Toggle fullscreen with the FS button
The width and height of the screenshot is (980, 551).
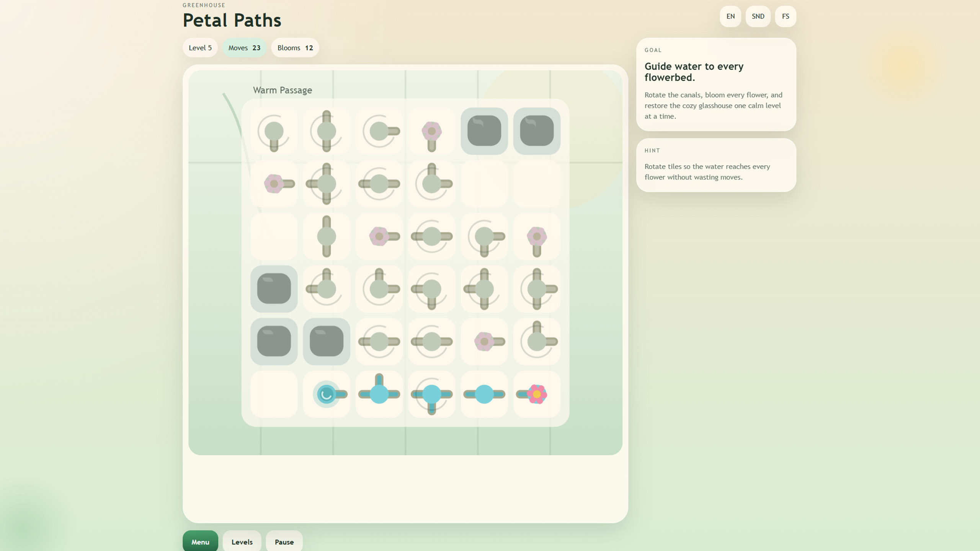(786, 16)
